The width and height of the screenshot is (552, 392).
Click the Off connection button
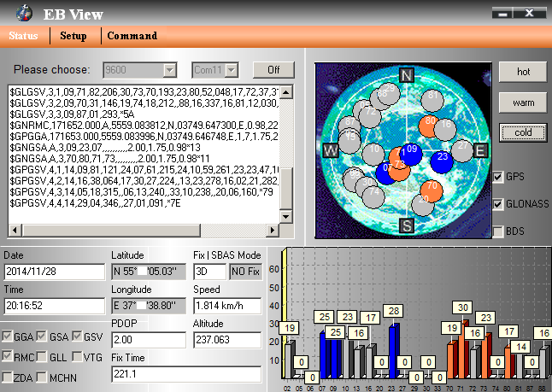pyautogui.click(x=273, y=69)
